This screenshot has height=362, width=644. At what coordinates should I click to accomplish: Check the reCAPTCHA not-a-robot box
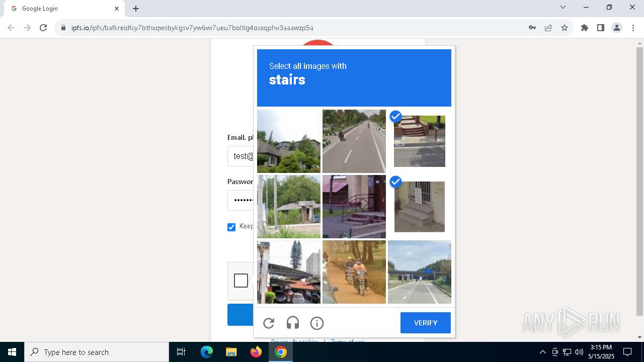[x=241, y=281]
